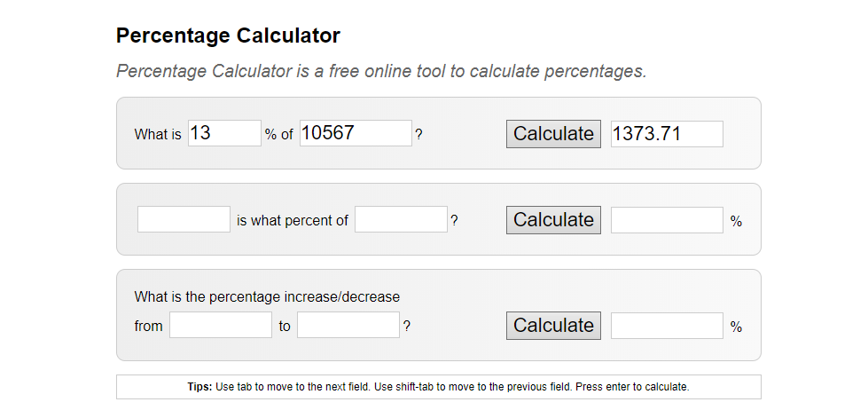The image size is (868, 410).
Task: Click 'What is the percentage increase/decrease' label
Action: (267, 297)
